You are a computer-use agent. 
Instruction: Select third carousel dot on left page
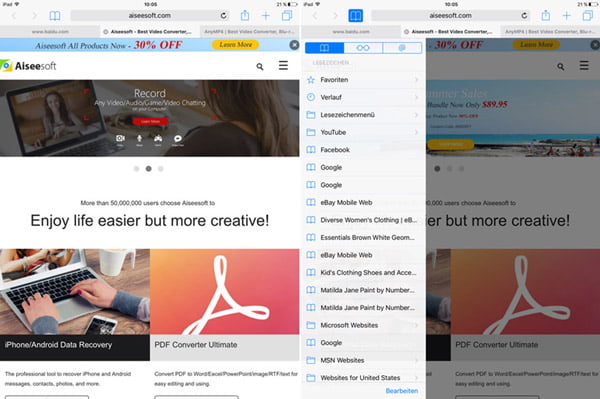click(x=161, y=169)
